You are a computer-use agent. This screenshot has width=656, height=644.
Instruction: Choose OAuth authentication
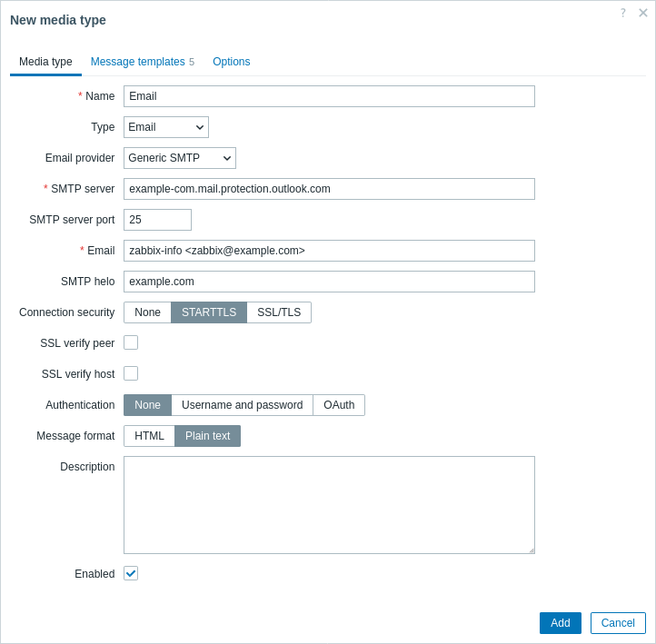point(339,405)
